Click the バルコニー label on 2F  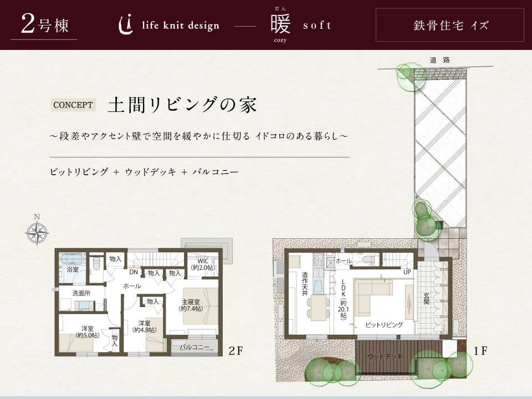(x=195, y=347)
